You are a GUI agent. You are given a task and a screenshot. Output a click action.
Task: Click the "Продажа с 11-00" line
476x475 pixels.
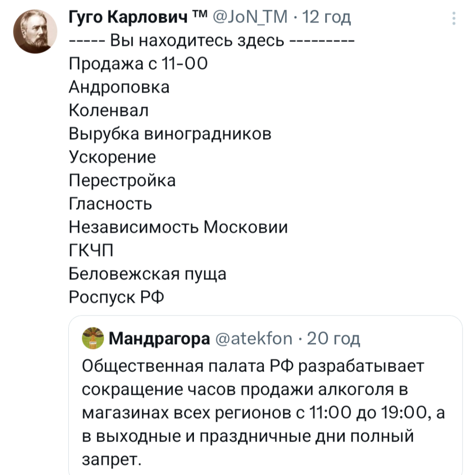[x=138, y=64]
